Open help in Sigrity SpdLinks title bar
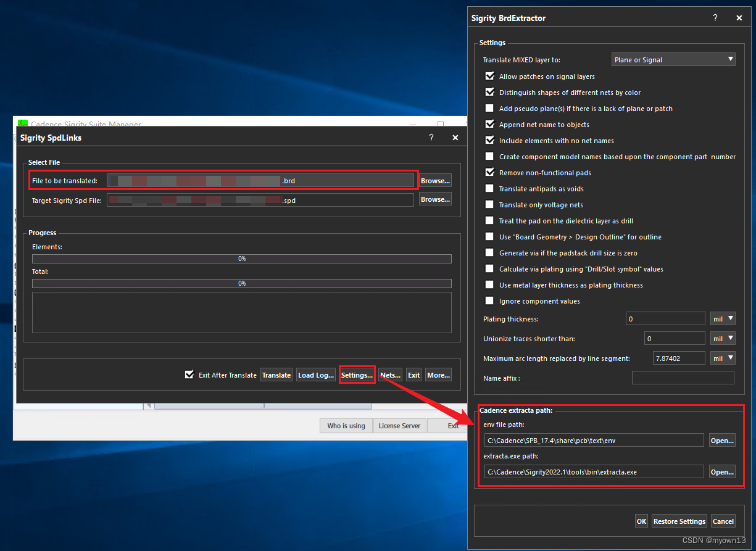 point(431,138)
